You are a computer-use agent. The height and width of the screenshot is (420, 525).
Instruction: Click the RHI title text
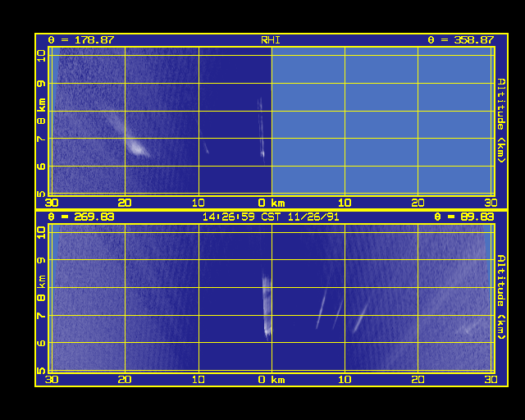coord(271,40)
